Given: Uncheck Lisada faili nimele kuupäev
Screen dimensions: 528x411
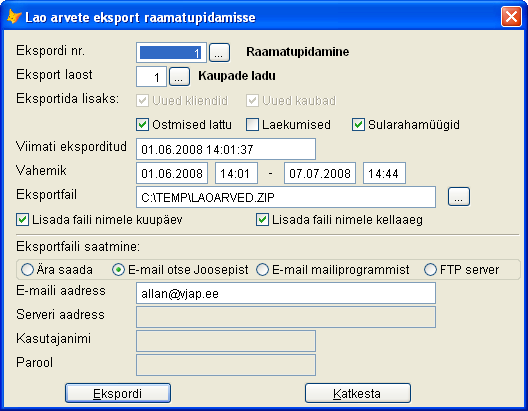Looking at the screenshot, I should [23, 220].
